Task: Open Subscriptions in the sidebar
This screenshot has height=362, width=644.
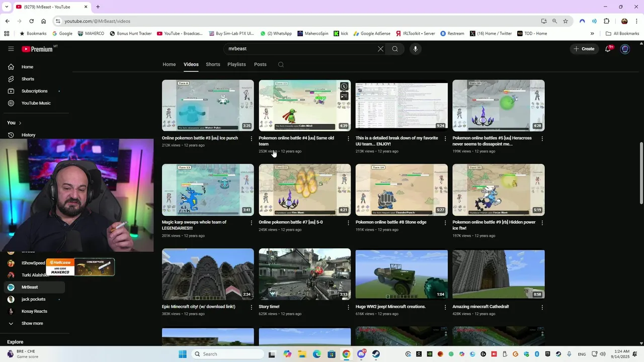Action: 34,91
